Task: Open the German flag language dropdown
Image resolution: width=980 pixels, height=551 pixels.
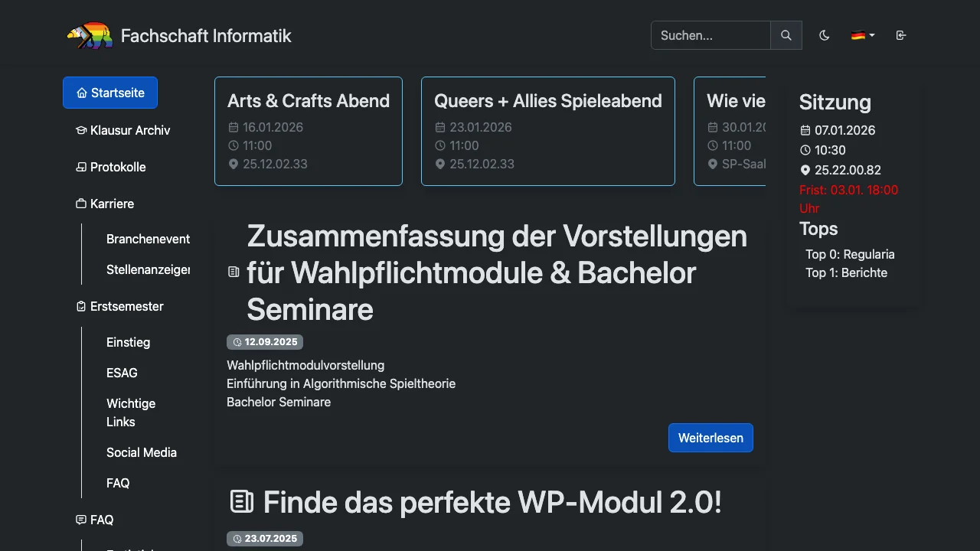Action: (862, 35)
